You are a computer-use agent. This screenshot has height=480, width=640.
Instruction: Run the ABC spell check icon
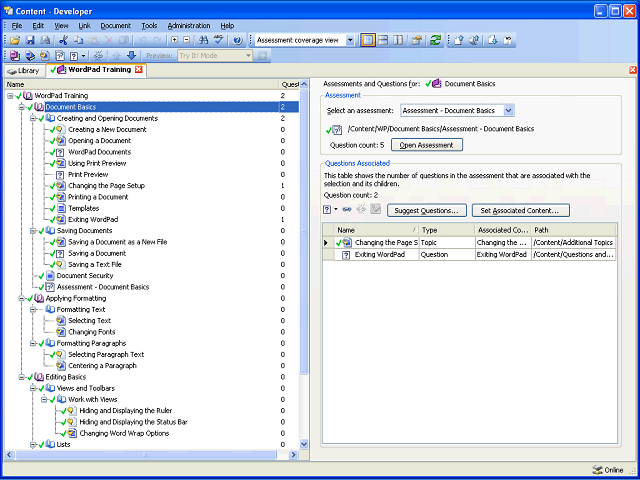coord(219,40)
